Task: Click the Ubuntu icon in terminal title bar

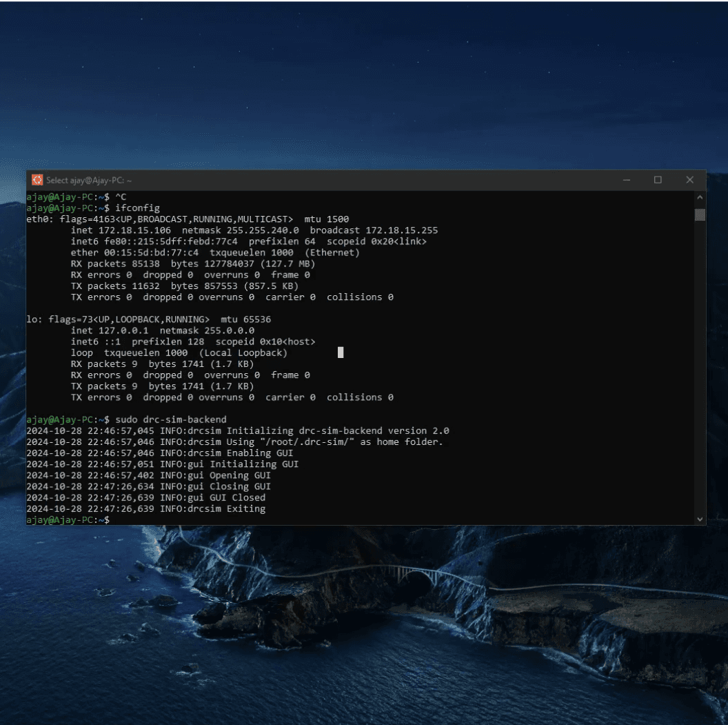Action: click(37, 180)
